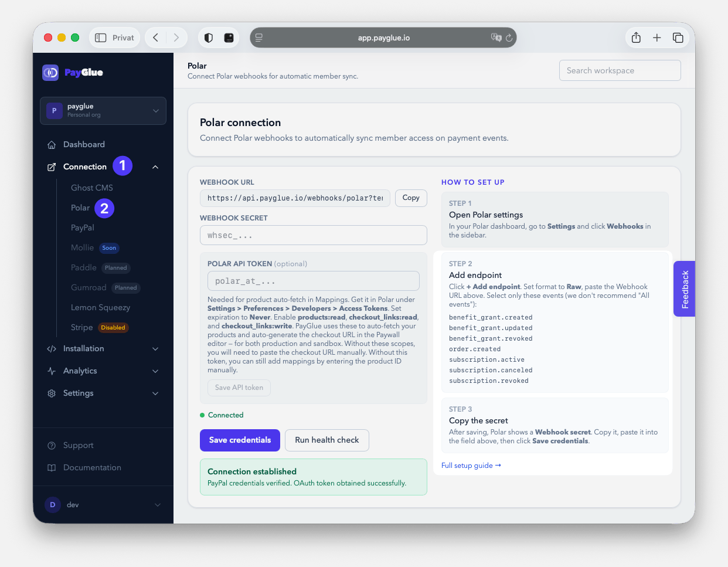
Task: Click benefit_grant.revoked event text
Action: (x=491, y=339)
